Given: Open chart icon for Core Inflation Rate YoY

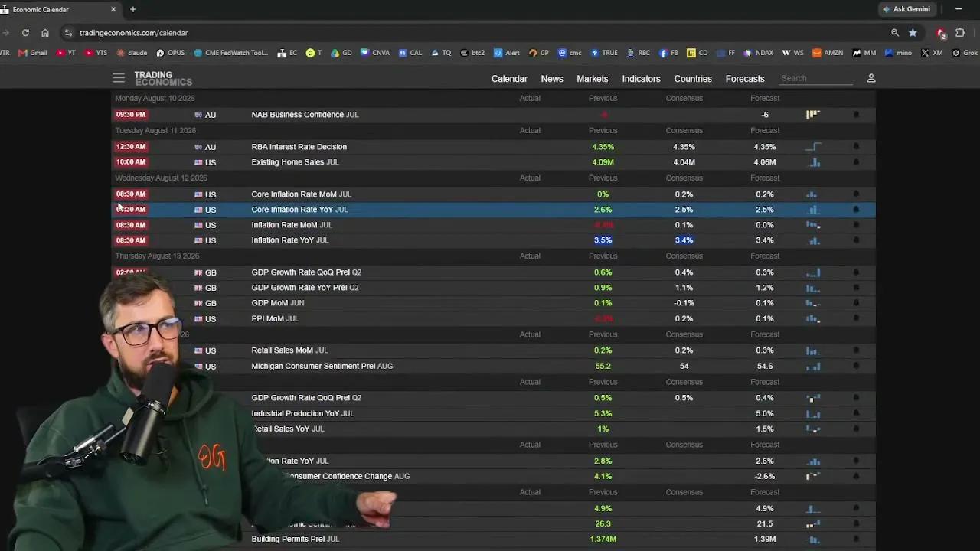Looking at the screenshot, I should 813,210.
